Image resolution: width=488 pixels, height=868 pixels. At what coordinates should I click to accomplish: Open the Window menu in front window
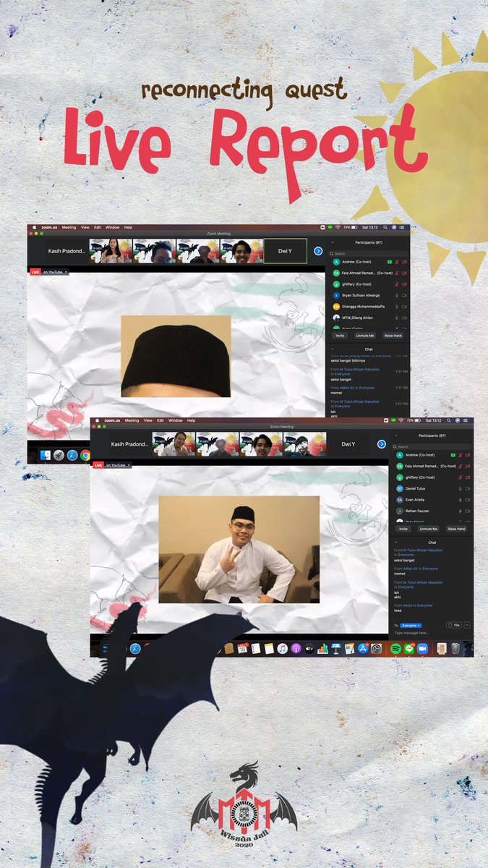click(175, 420)
